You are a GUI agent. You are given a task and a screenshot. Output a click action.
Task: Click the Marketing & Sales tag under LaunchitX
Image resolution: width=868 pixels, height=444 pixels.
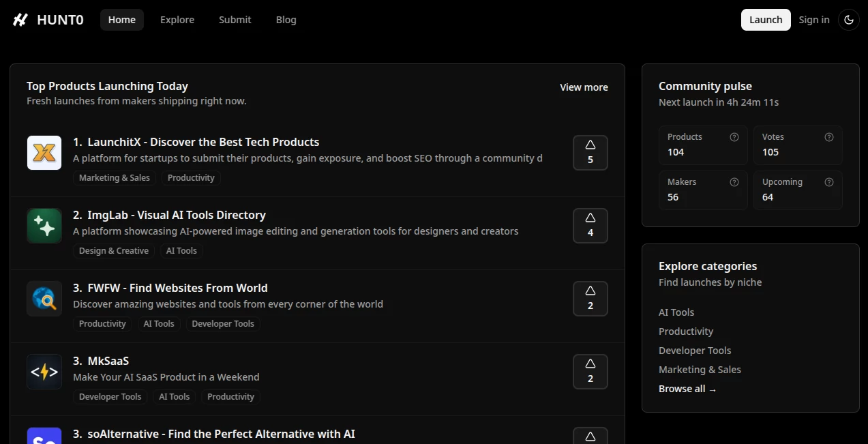click(114, 177)
